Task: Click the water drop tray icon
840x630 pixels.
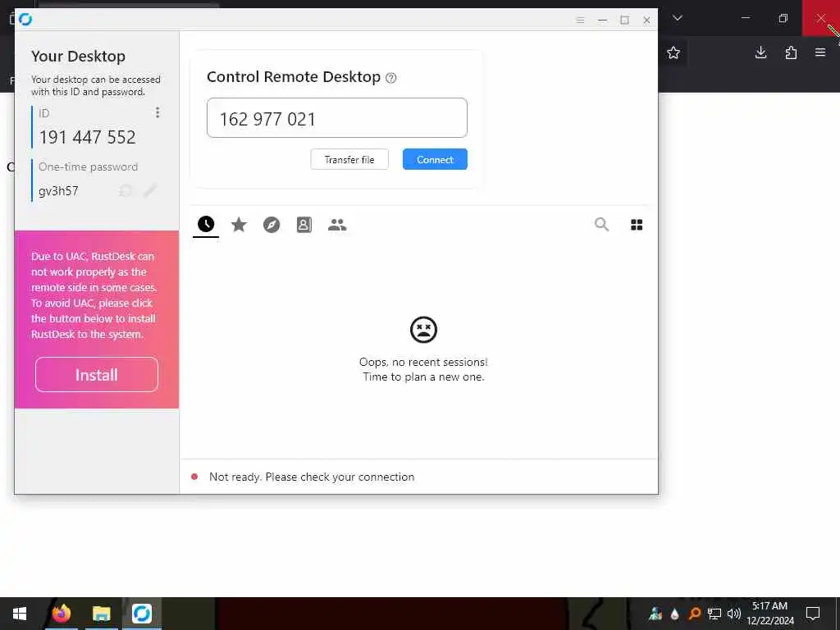Action: coord(674,614)
